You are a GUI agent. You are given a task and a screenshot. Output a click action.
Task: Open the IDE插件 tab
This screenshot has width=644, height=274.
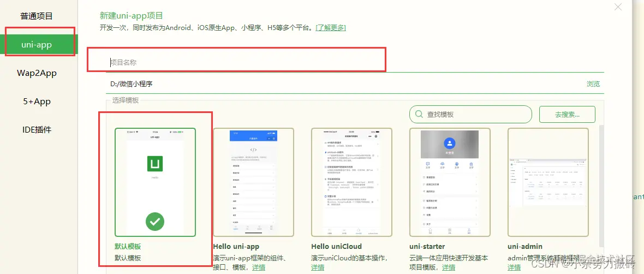tap(37, 130)
